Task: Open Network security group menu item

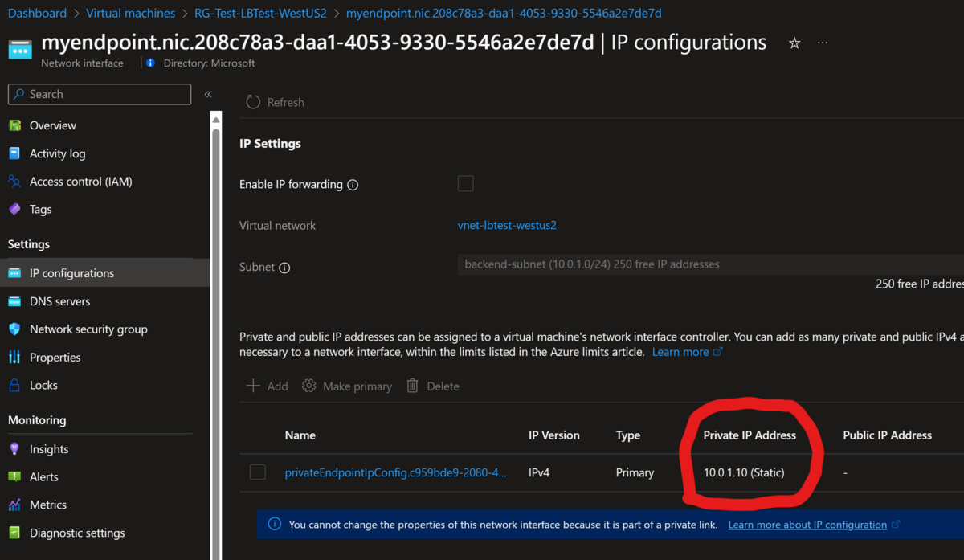Action: [88, 329]
